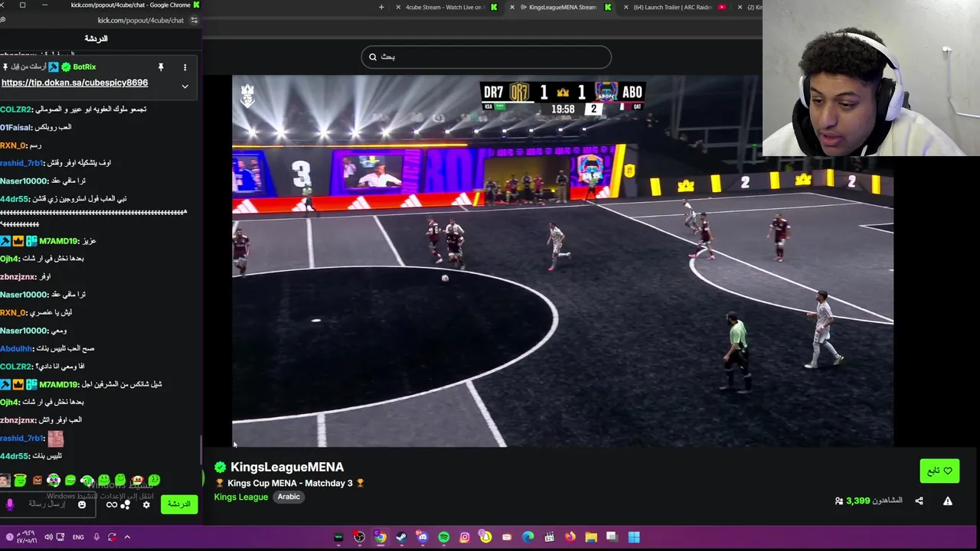Follow KingsLeagueMENA with the green heart button
The width and height of the screenshot is (980, 551).
(x=939, y=471)
